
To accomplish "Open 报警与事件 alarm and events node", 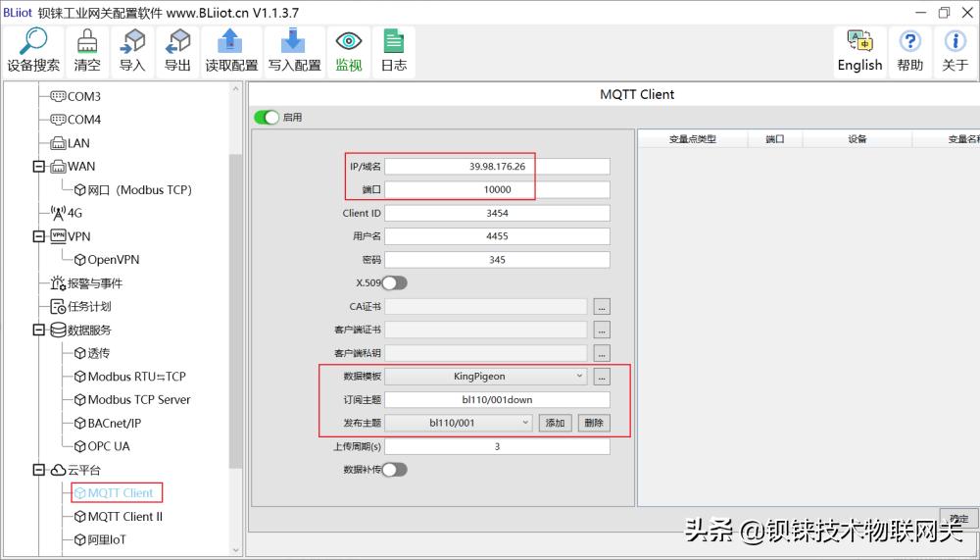I will click(x=87, y=283).
